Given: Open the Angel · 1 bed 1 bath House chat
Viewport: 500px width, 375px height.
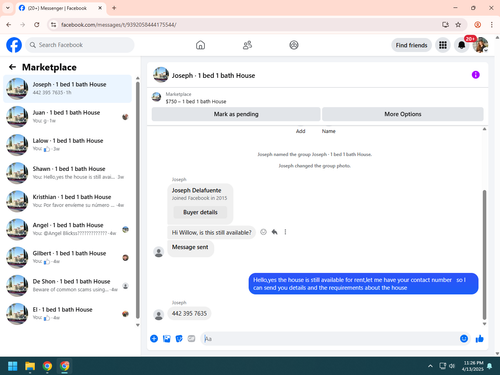Looking at the screenshot, I should click(x=67, y=229).
